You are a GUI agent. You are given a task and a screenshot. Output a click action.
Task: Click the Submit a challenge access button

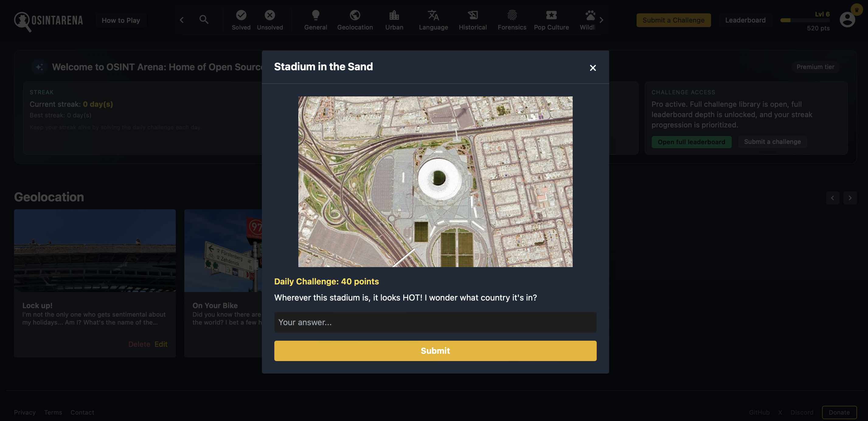tap(772, 142)
